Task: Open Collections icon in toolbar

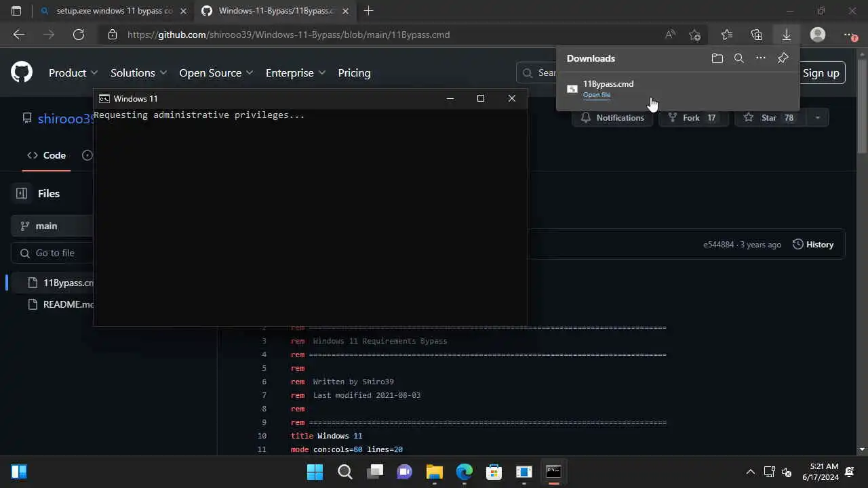Action: [x=757, y=35]
